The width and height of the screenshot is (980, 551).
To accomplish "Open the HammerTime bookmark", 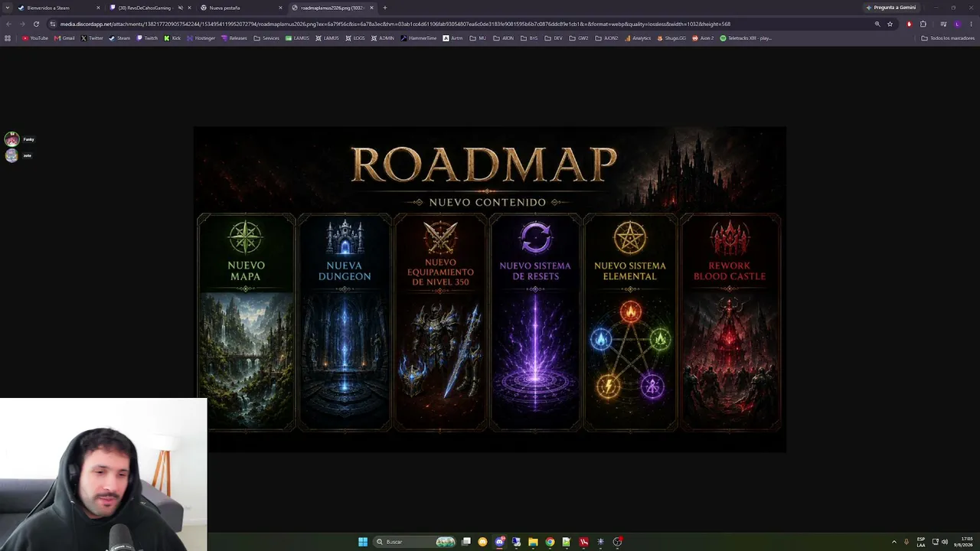I will tap(419, 38).
